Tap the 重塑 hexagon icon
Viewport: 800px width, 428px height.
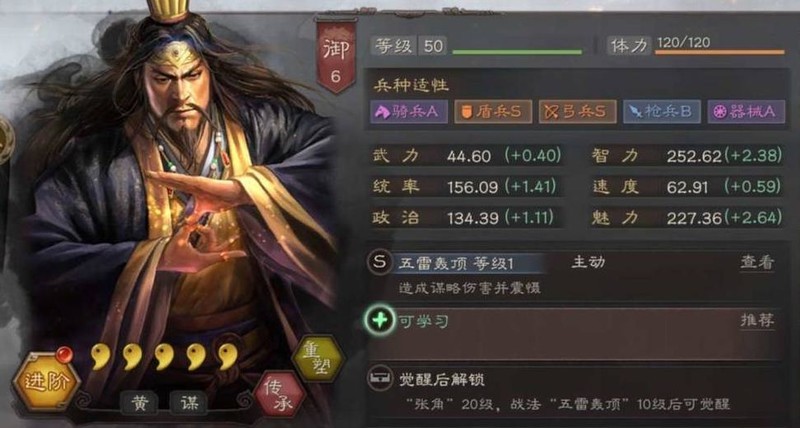tap(319, 359)
